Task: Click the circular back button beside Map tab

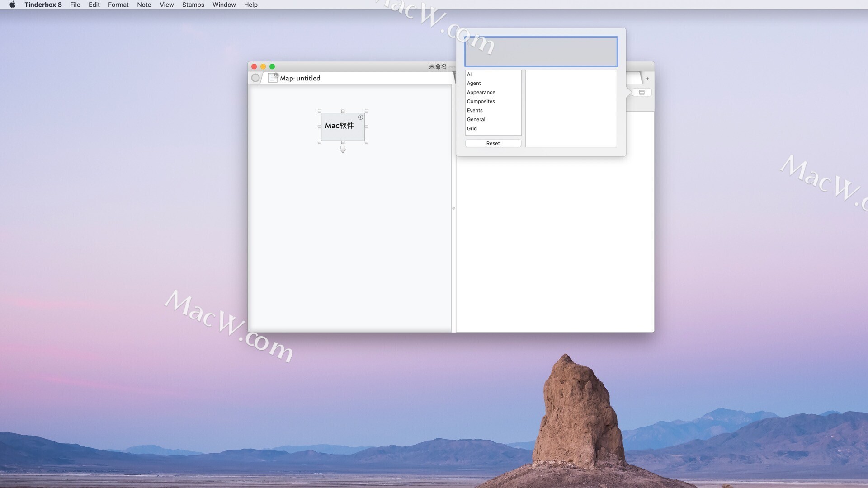Action: pos(255,78)
